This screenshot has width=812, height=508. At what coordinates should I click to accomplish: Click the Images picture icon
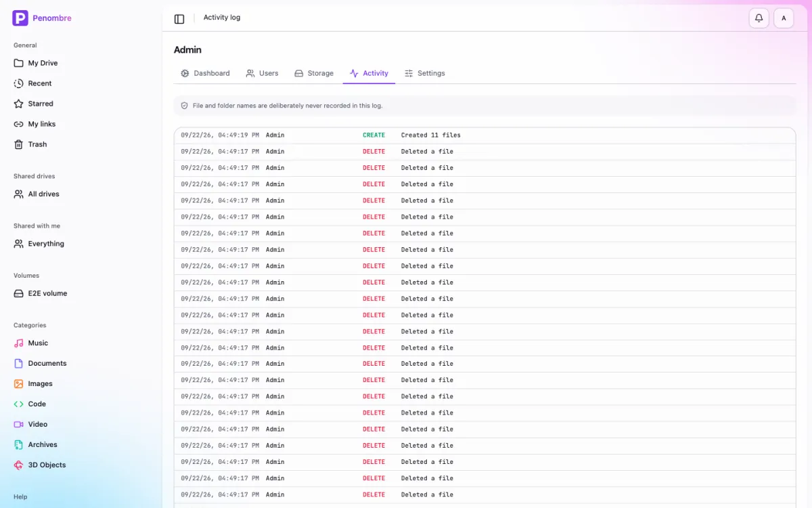click(19, 384)
